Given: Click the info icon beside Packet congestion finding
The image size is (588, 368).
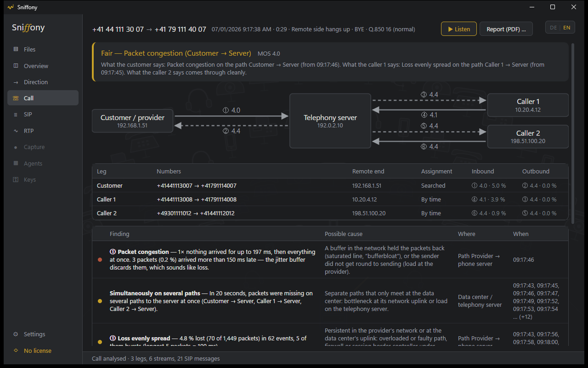Looking at the screenshot, I should [113, 252].
